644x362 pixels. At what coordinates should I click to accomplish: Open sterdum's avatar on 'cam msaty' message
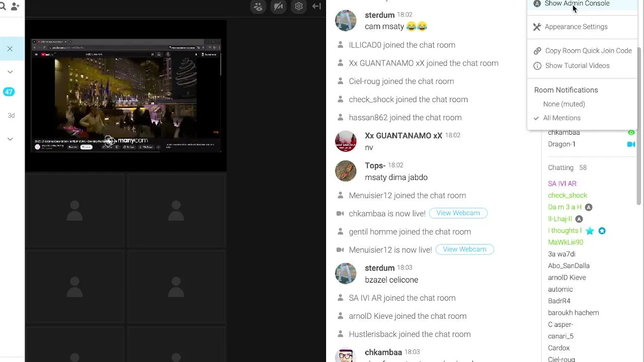(x=346, y=21)
